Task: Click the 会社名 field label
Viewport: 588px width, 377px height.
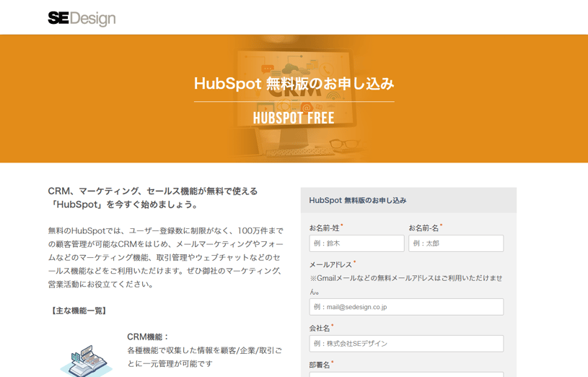Action: [x=320, y=328]
